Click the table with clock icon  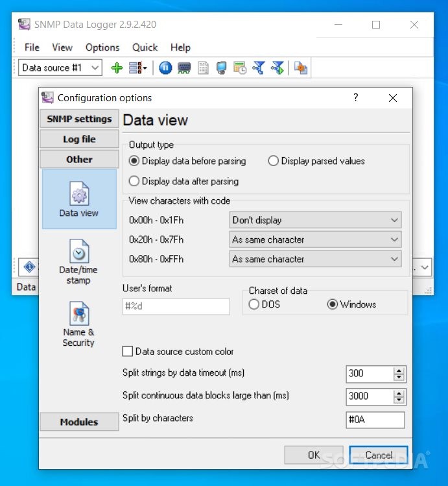tap(240, 67)
